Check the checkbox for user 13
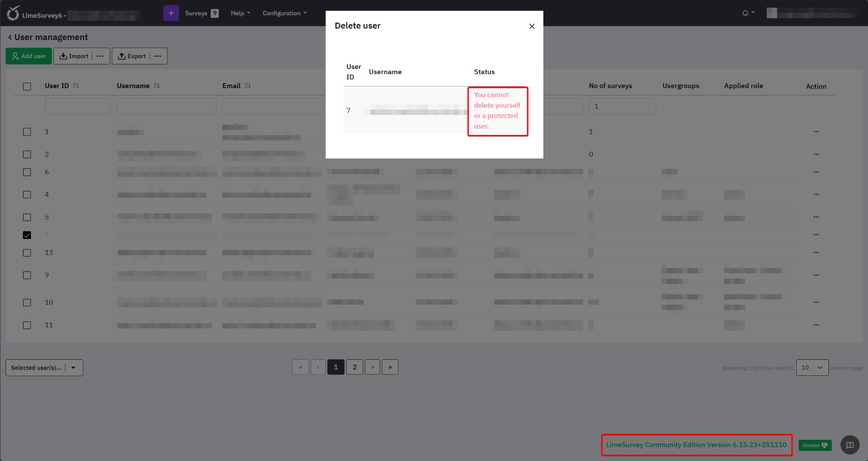Image resolution: width=868 pixels, height=461 pixels. click(x=27, y=253)
